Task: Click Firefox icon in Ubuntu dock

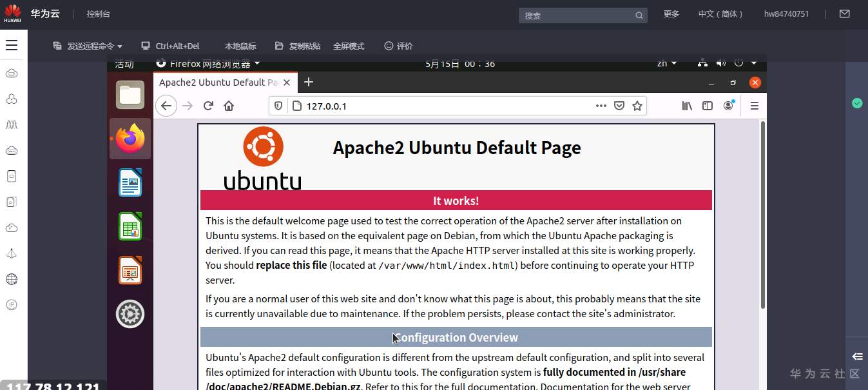Action: click(130, 139)
